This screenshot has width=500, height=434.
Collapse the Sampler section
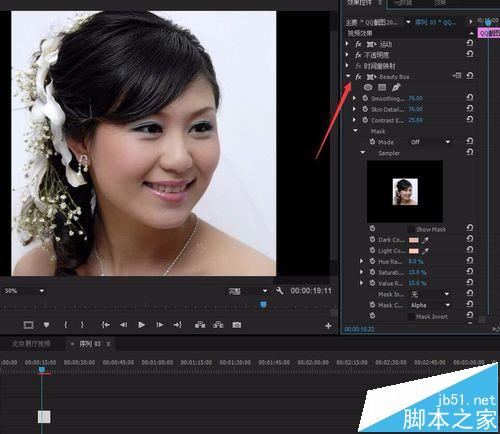[363, 153]
